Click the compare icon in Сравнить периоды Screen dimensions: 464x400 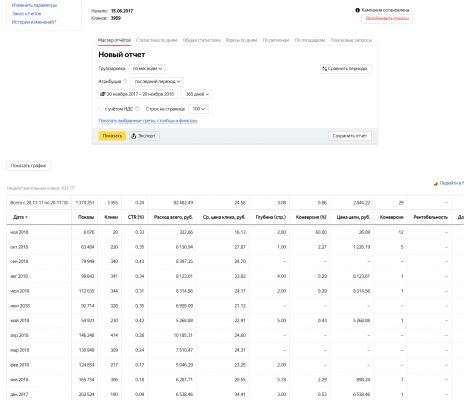click(324, 69)
